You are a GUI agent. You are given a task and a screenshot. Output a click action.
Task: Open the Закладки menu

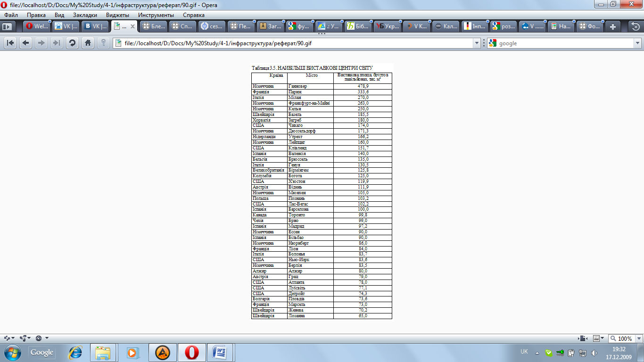[85, 15]
